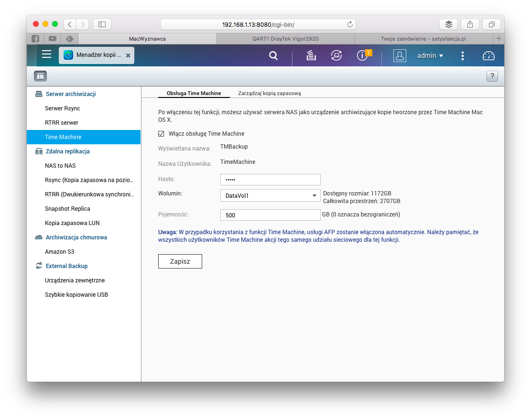The image size is (531, 420).
Task: Show all Safari tabs overview
Action: [x=492, y=24]
